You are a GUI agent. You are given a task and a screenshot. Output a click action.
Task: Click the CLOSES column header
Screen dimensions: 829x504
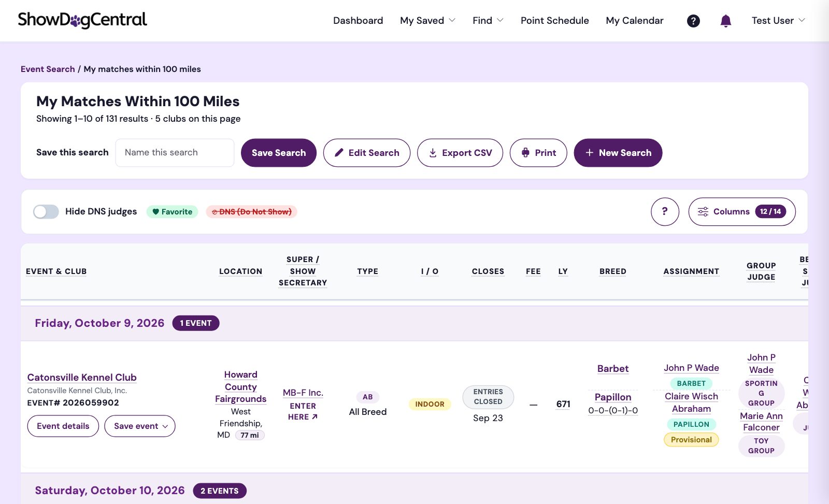488,271
